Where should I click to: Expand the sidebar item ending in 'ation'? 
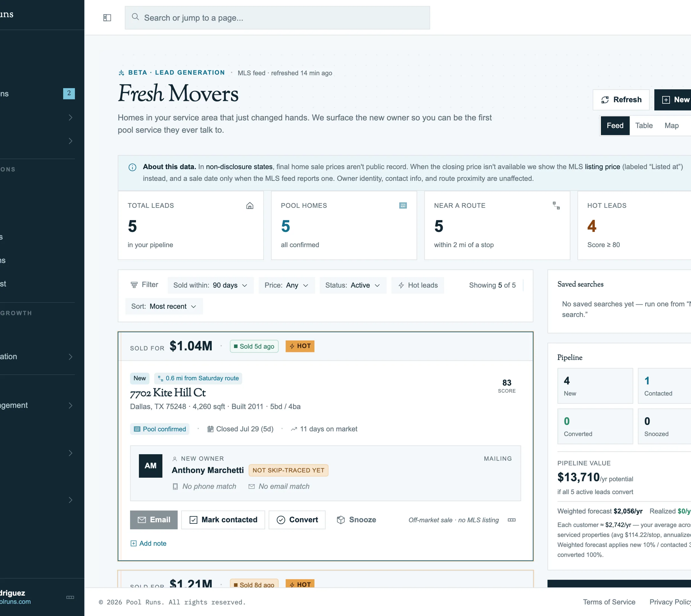pyautogui.click(x=70, y=357)
